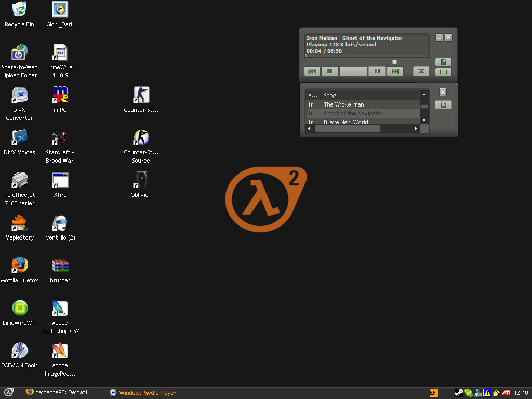Open DAEMON Tools from the desktop

coord(20,351)
